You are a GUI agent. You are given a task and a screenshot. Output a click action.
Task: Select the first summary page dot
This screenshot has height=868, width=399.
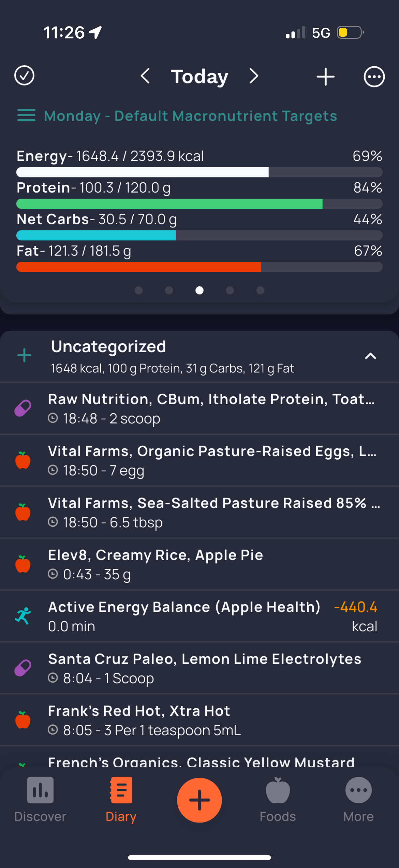[138, 290]
